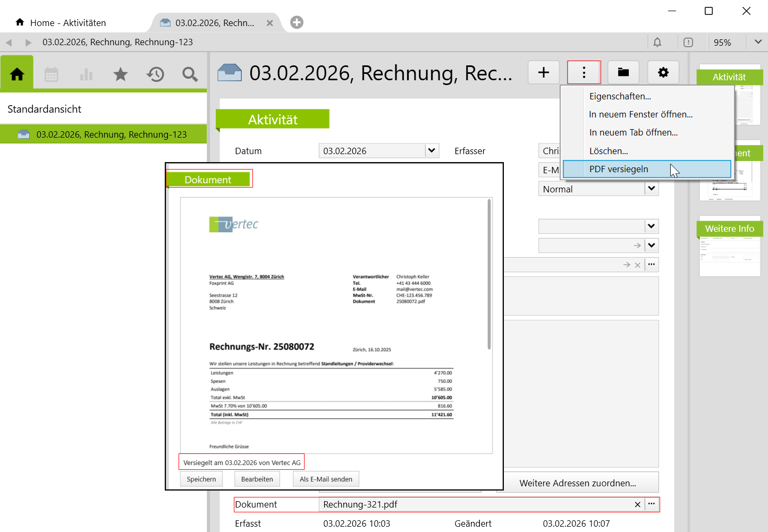This screenshot has width=768, height=532.
Task: Click the search magnifier icon
Action: pyautogui.click(x=190, y=74)
